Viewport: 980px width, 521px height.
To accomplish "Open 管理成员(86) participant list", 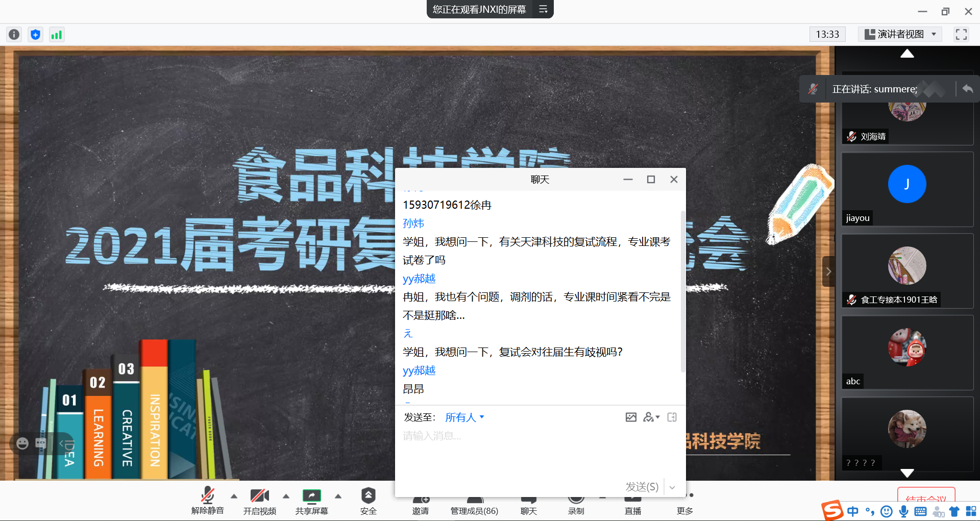I will (474, 506).
